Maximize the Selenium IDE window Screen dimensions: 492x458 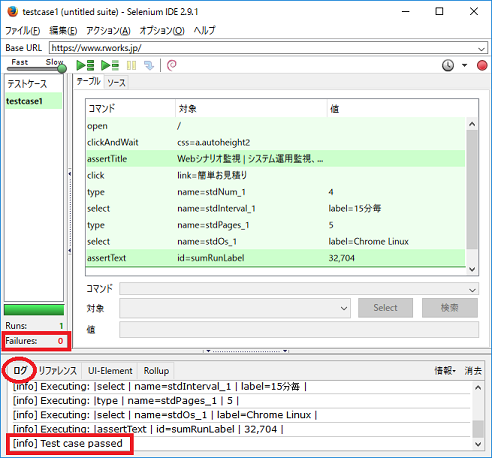point(439,12)
